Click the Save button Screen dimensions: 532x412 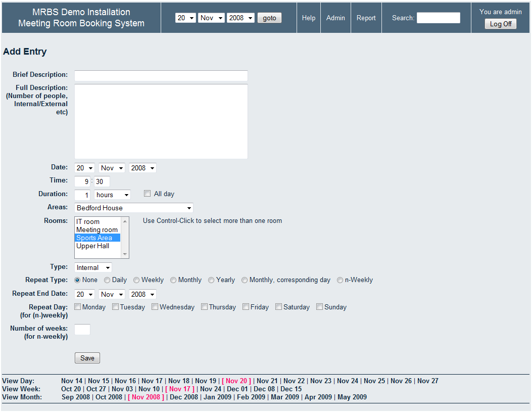tap(87, 358)
